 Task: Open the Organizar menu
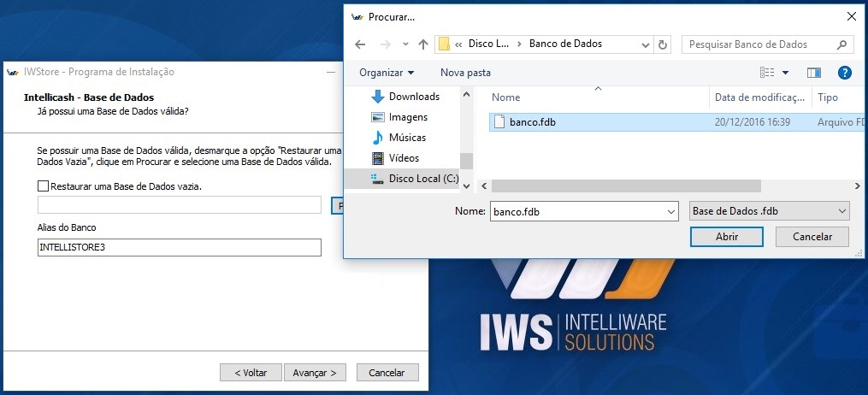click(x=387, y=73)
